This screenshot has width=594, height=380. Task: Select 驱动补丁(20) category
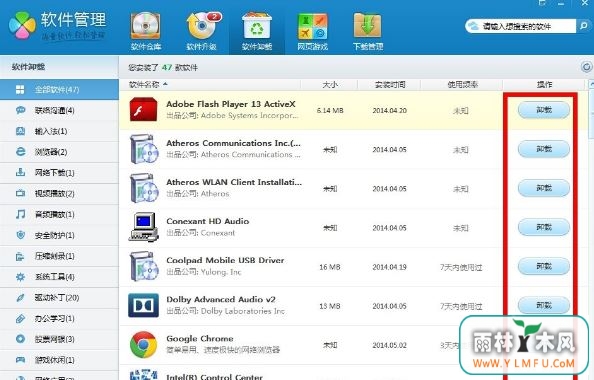(x=59, y=298)
